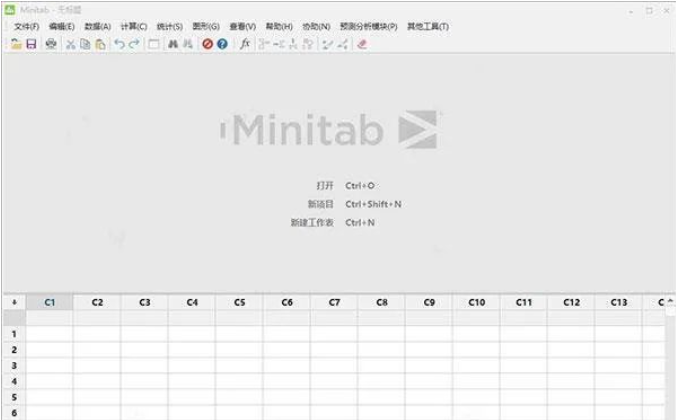Image resolution: width=676 pixels, height=420 pixels.
Task: Select column header C8
Action: tap(382, 302)
